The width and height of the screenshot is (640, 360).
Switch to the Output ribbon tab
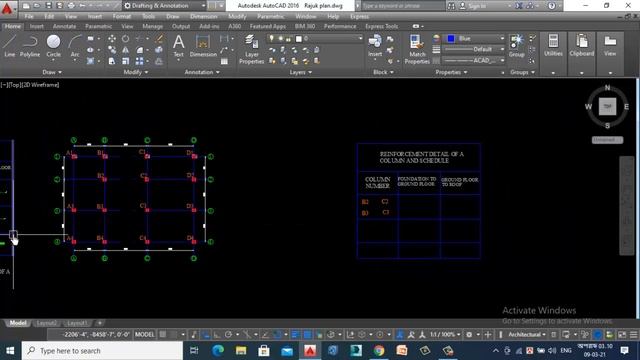[x=181, y=26]
